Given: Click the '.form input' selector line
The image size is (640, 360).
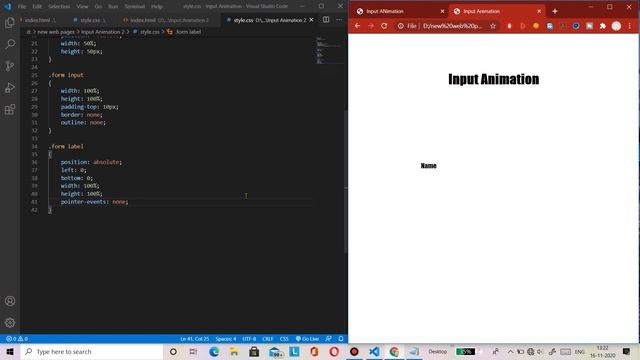Looking at the screenshot, I should point(66,75).
